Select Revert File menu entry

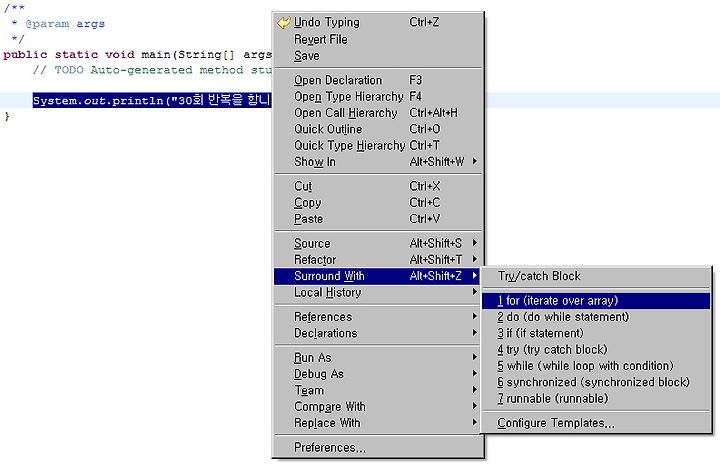pyautogui.click(x=378, y=39)
